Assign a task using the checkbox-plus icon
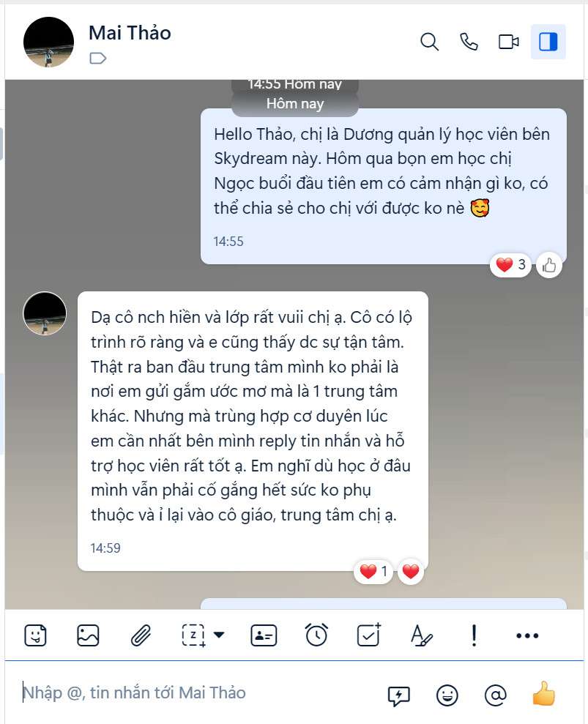 pyautogui.click(x=369, y=635)
